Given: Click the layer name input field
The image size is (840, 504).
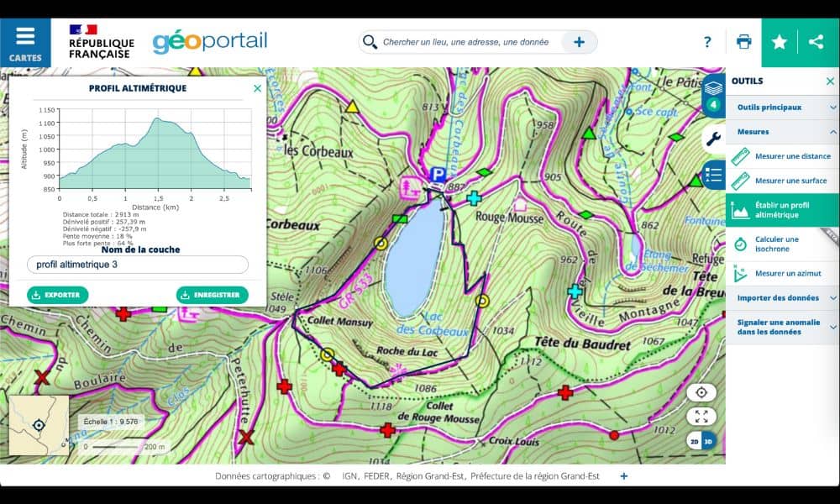Looking at the screenshot, I should click(x=138, y=265).
